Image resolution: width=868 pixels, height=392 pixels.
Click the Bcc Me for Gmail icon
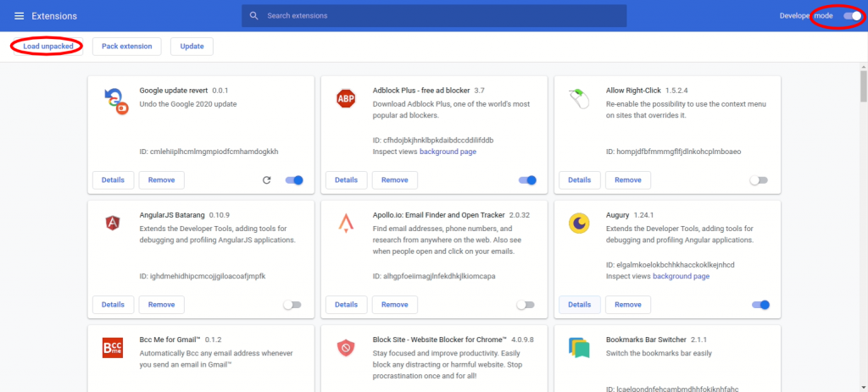(113, 348)
